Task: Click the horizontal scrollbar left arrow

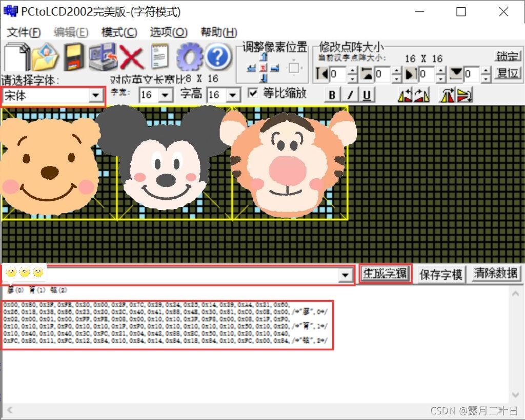Action: (10, 410)
